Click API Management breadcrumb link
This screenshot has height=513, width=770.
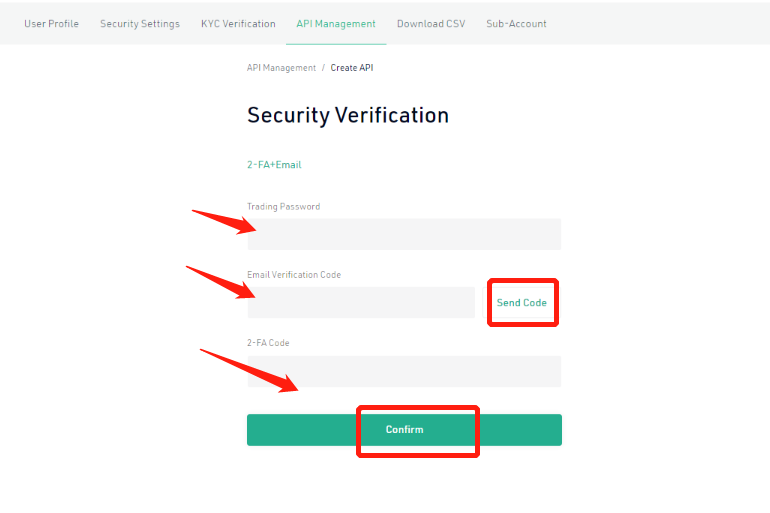coord(281,68)
